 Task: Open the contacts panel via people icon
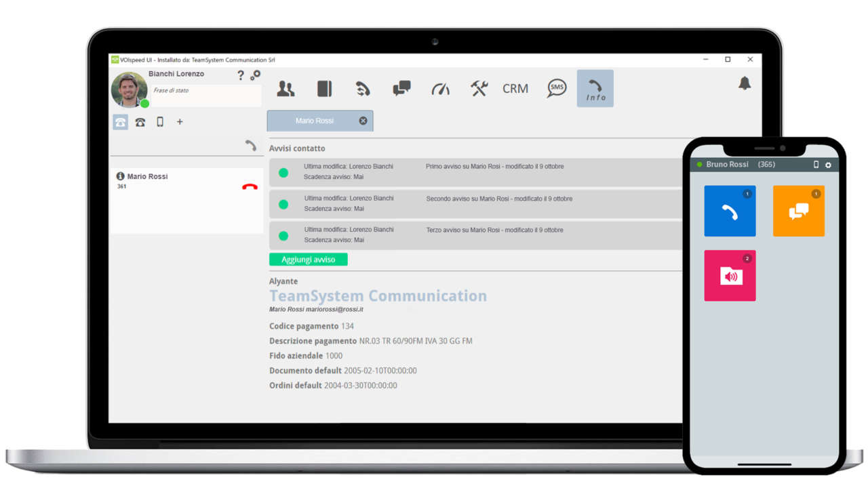[285, 88]
